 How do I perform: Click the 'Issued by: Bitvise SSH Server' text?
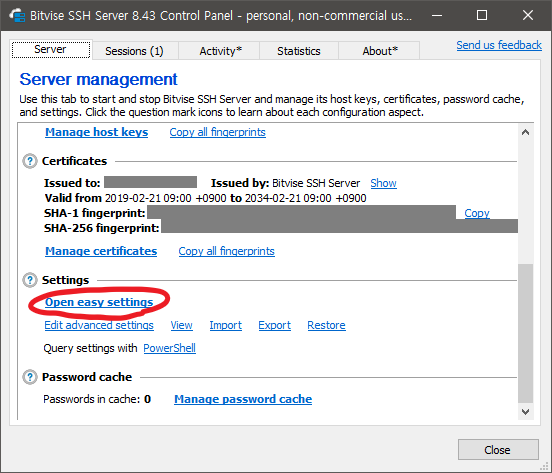(286, 183)
